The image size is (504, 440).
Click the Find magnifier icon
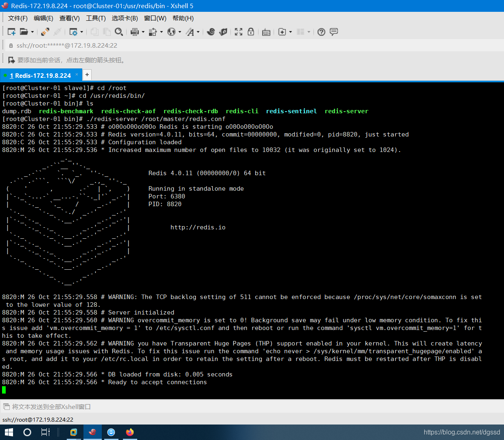pyautogui.click(x=118, y=32)
